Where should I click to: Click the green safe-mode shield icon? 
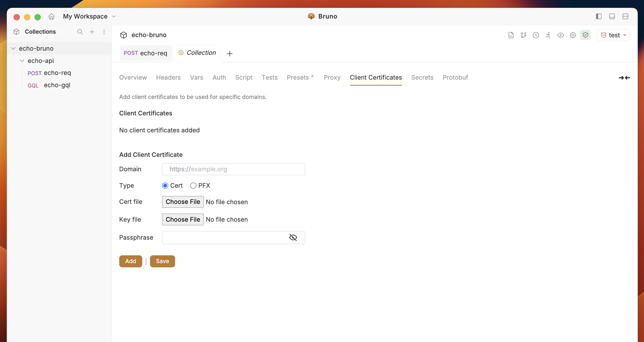585,35
